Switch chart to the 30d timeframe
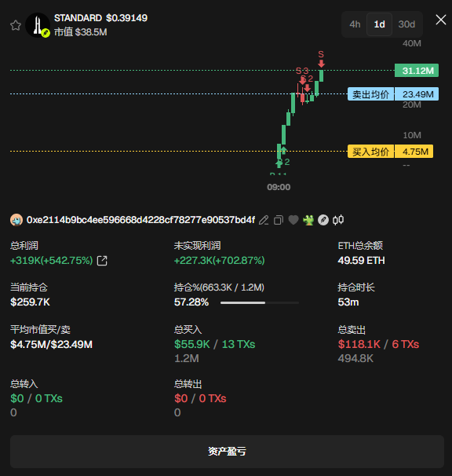Screen dimensions: 452x476 coord(406,24)
